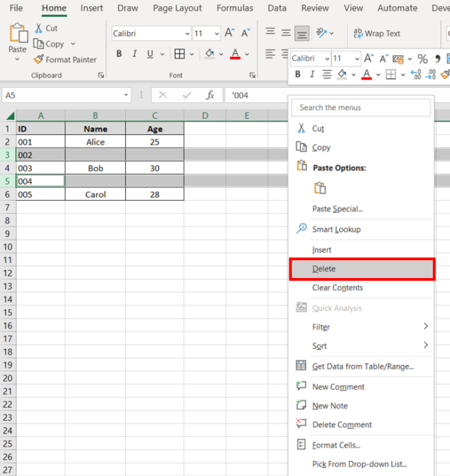Image resolution: width=450 pixels, height=476 pixels.
Task: Apply the red font color in ribbon
Action: point(235,54)
